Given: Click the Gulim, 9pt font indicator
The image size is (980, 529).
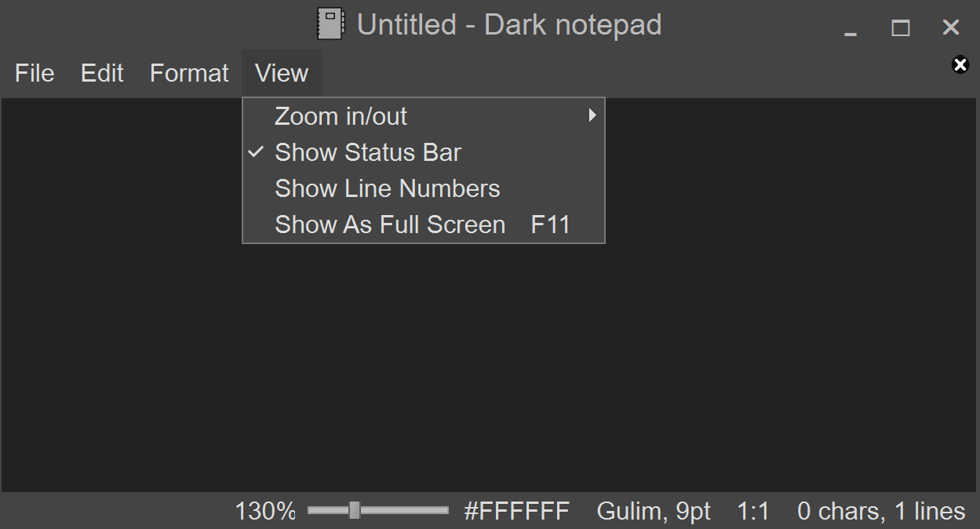Looking at the screenshot, I should (654, 511).
